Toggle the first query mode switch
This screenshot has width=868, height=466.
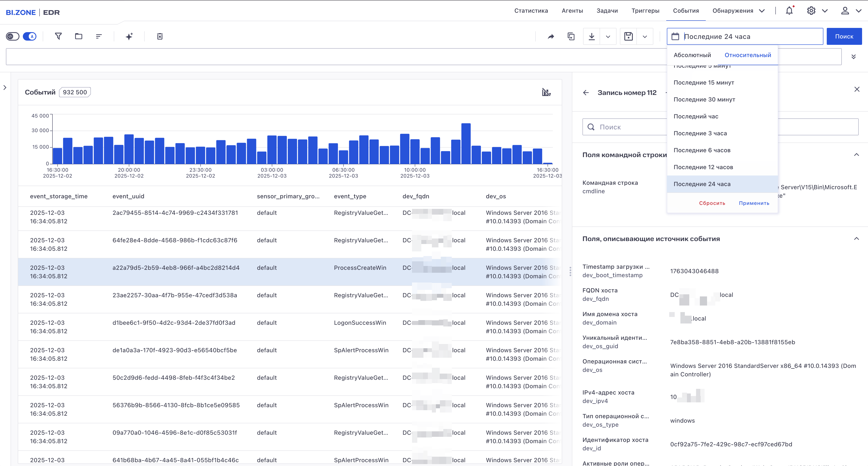click(x=13, y=36)
